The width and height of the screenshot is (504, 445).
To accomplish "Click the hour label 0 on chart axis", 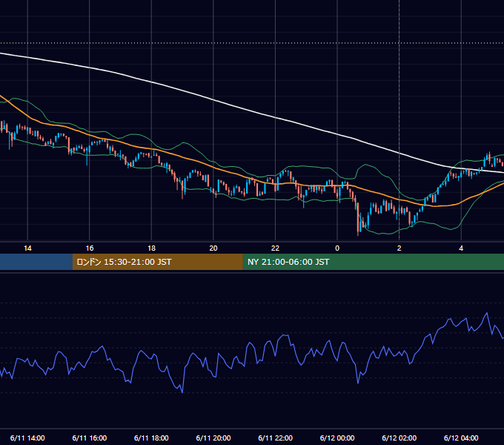I will 337,248.
